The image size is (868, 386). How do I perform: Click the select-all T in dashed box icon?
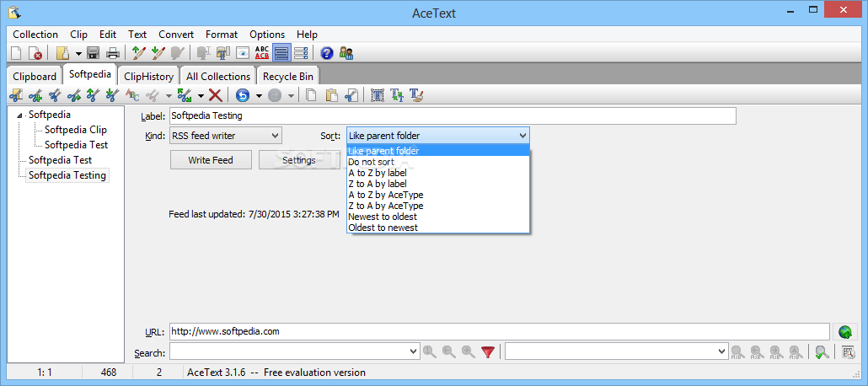click(x=377, y=95)
